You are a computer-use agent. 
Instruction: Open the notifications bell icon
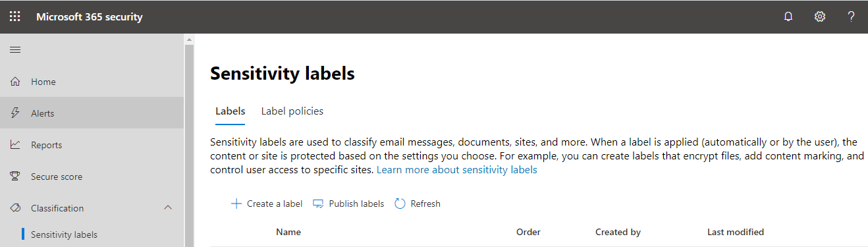788,16
